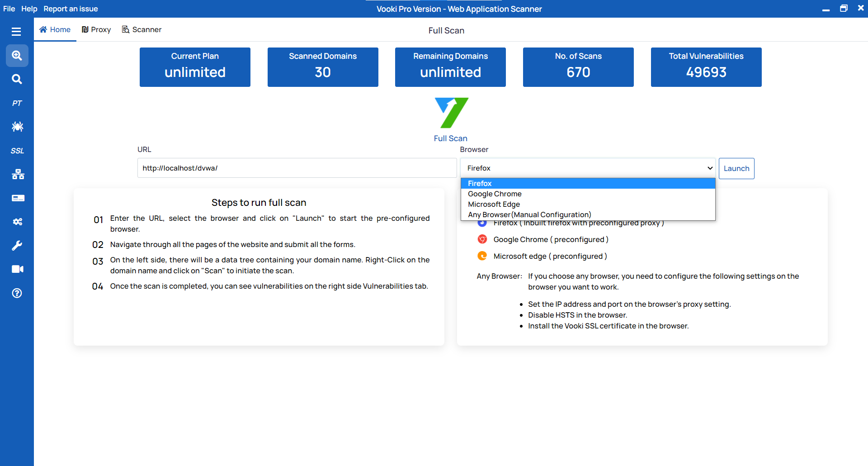Image resolution: width=868 pixels, height=466 pixels.
Task: Open the search magnifier sidebar icon
Action: pos(17,79)
